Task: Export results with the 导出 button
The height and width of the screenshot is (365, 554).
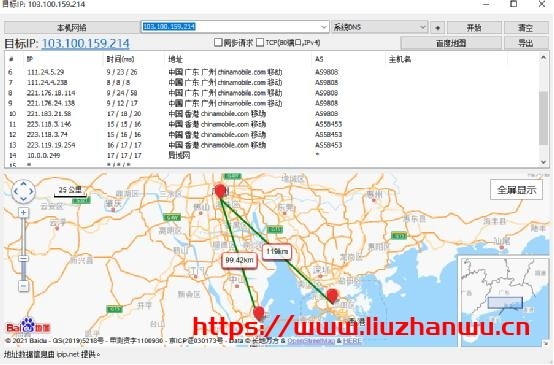Action: (x=525, y=43)
